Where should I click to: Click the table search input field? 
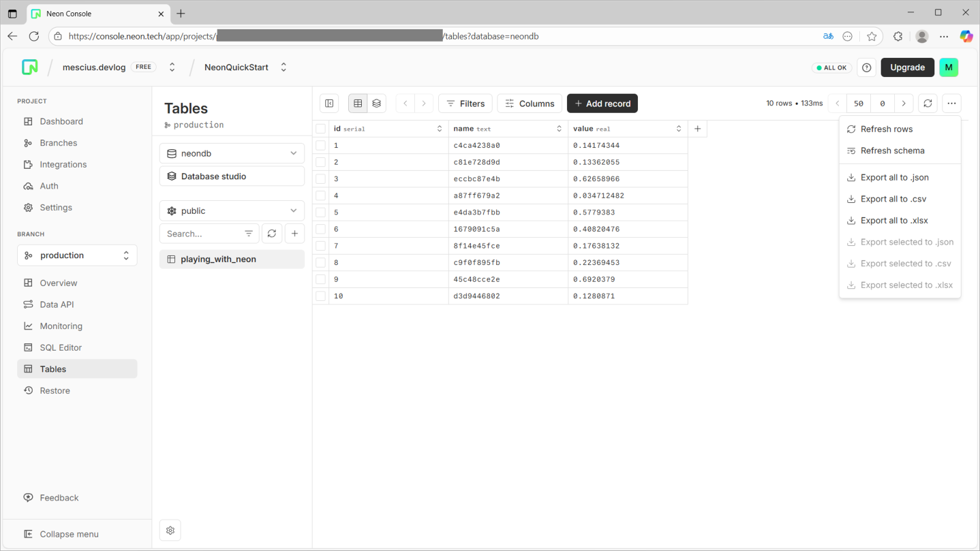pos(202,234)
